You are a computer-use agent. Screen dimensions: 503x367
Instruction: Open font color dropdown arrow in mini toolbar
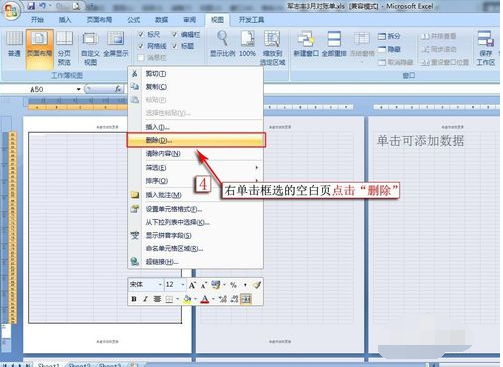pyautogui.click(x=213, y=299)
